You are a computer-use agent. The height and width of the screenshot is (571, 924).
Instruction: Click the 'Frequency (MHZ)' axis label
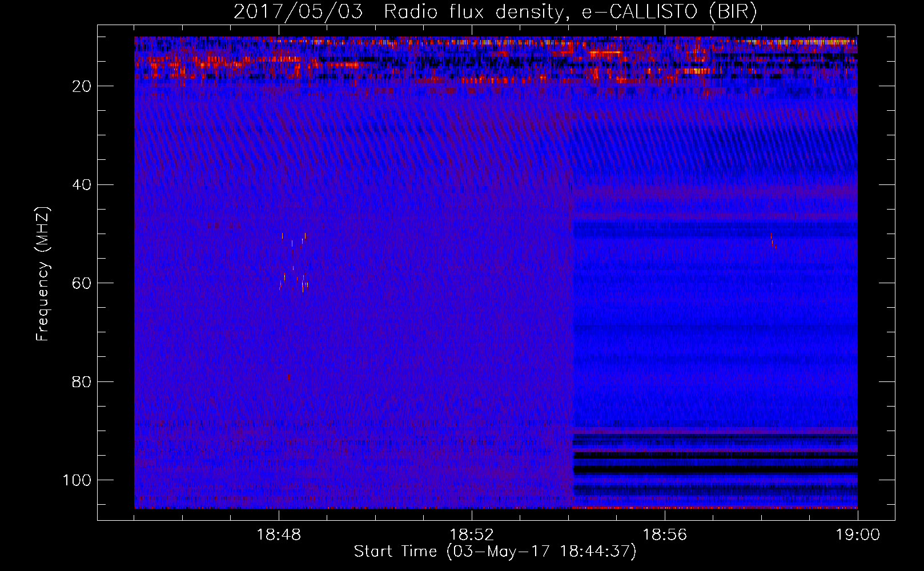pyautogui.click(x=43, y=274)
